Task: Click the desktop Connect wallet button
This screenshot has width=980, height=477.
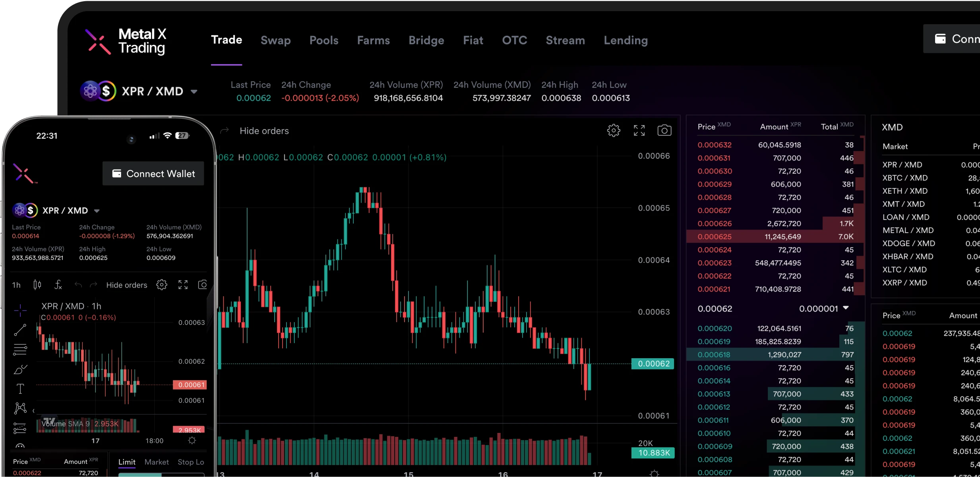Action: point(951,39)
